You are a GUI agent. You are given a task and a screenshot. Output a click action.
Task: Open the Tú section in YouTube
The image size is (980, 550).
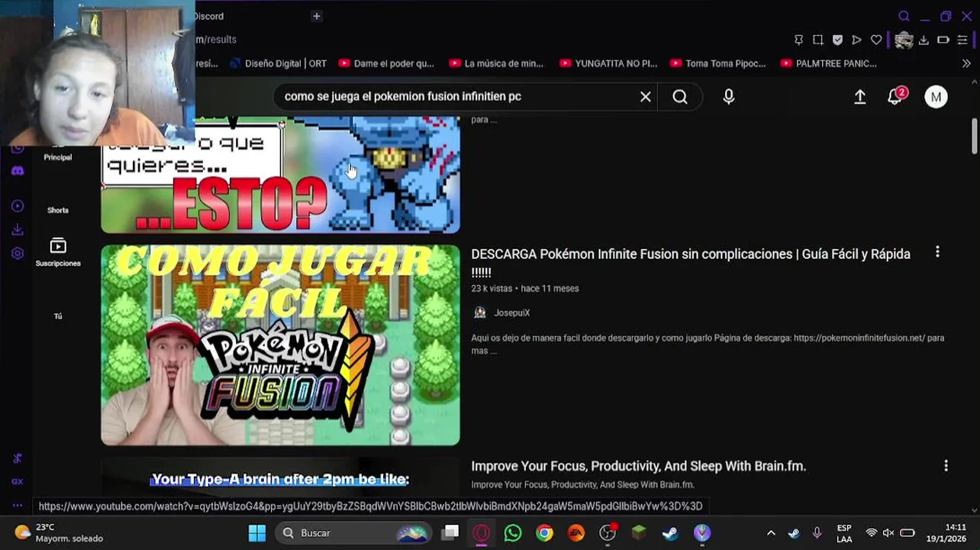click(58, 316)
